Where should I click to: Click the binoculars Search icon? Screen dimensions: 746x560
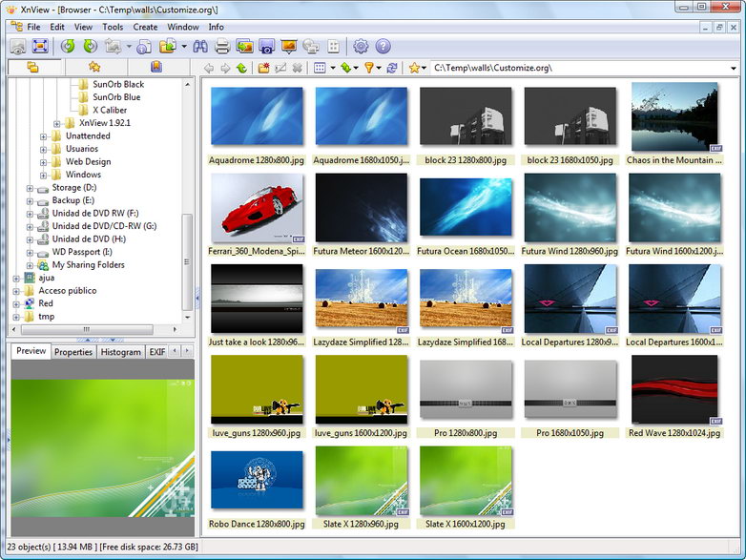(x=200, y=46)
